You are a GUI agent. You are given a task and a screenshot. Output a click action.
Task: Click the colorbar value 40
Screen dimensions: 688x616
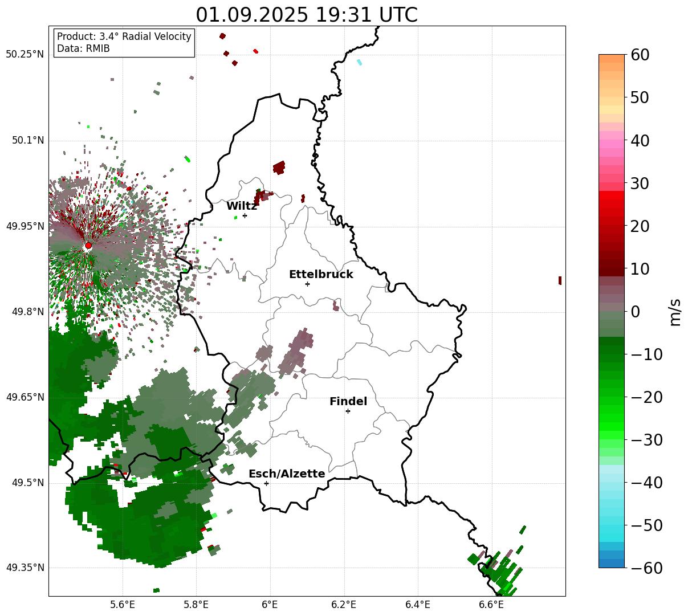[x=640, y=140]
